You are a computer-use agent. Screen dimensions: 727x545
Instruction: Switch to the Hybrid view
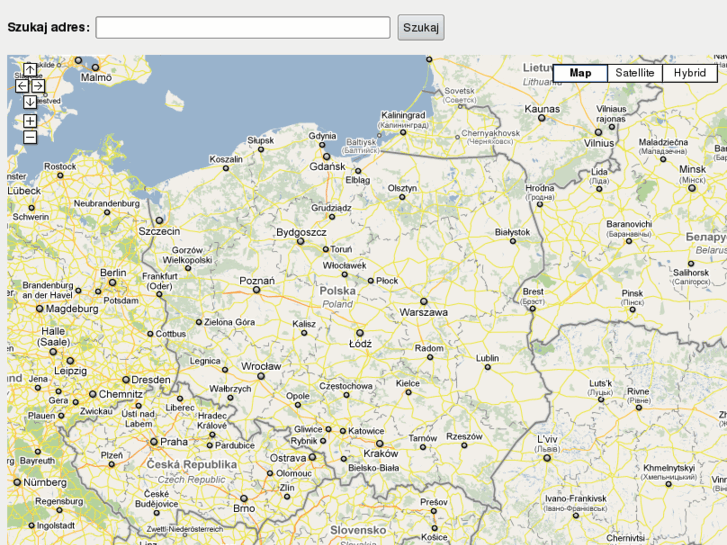coord(690,73)
